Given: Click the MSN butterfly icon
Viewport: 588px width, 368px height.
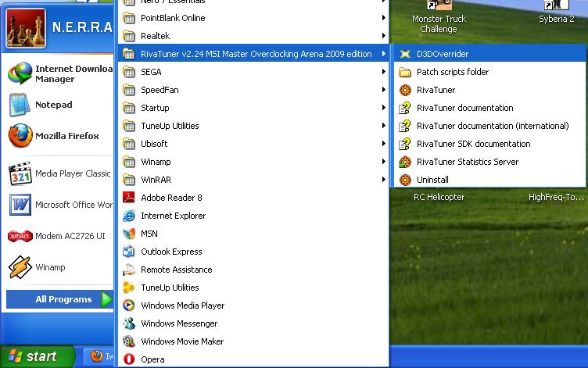Looking at the screenshot, I should 129,234.
